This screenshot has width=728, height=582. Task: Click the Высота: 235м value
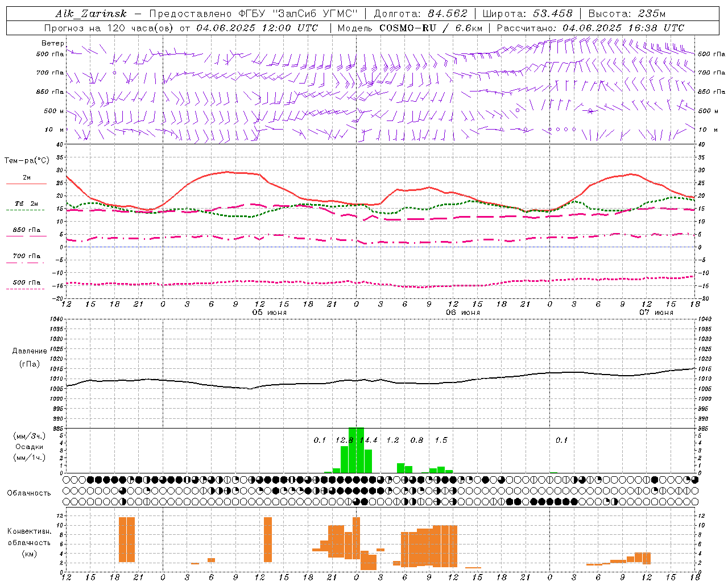[x=627, y=14]
